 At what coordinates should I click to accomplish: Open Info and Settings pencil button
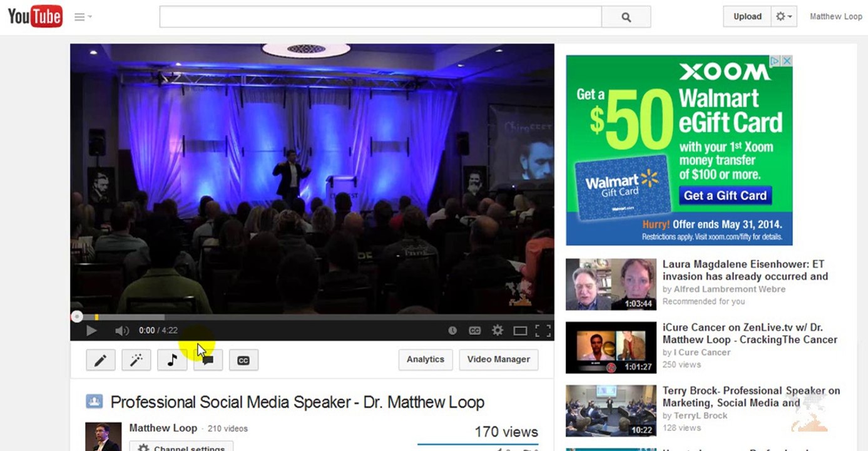pyautogui.click(x=100, y=360)
